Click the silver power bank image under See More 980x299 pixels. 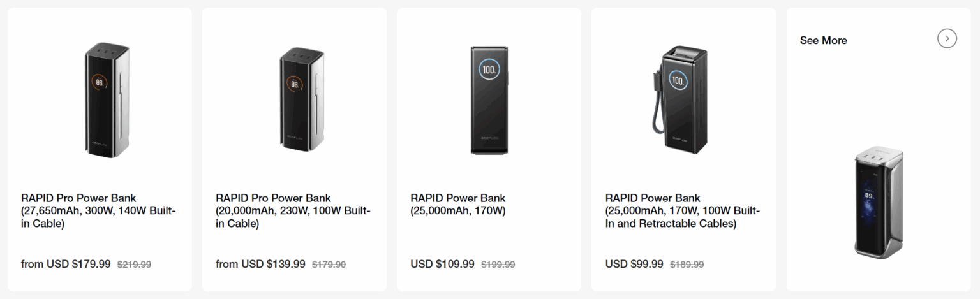(x=879, y=202)
